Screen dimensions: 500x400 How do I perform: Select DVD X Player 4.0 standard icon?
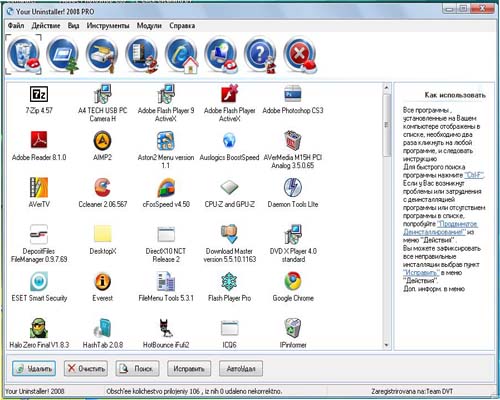pyautogui.click(x=293, y=234)
